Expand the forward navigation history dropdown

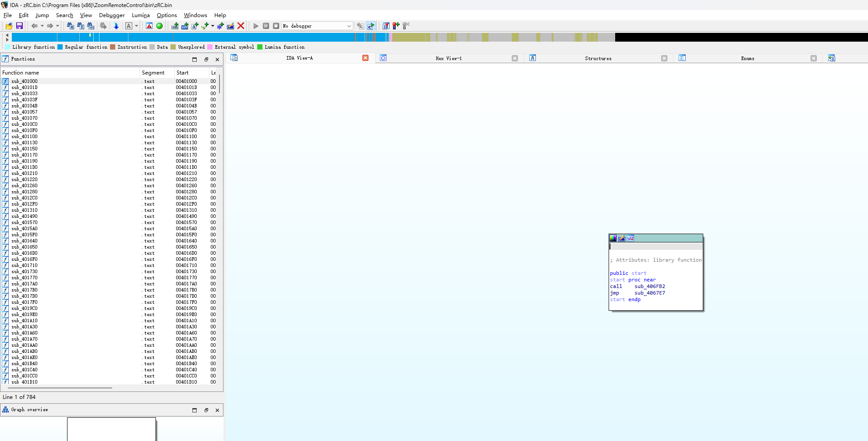57,26
